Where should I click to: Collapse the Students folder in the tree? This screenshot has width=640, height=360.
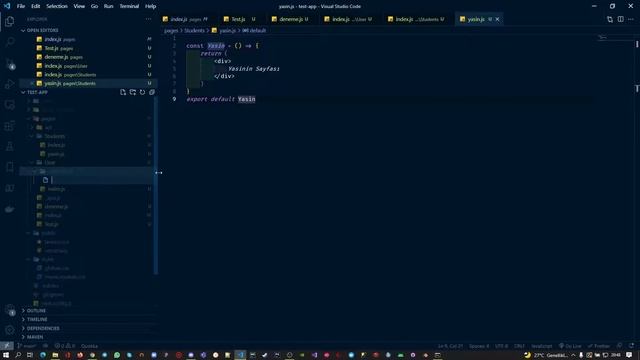tap(54, 136)
